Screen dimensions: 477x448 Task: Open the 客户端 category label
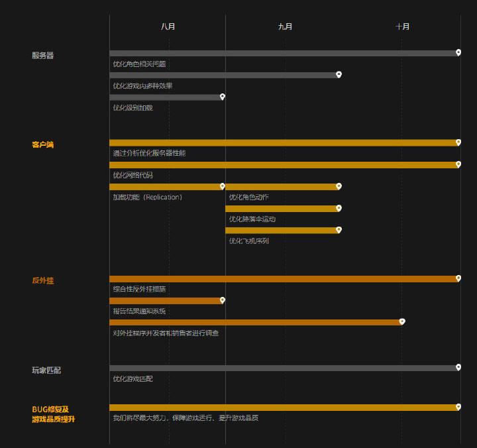point(43,144)
